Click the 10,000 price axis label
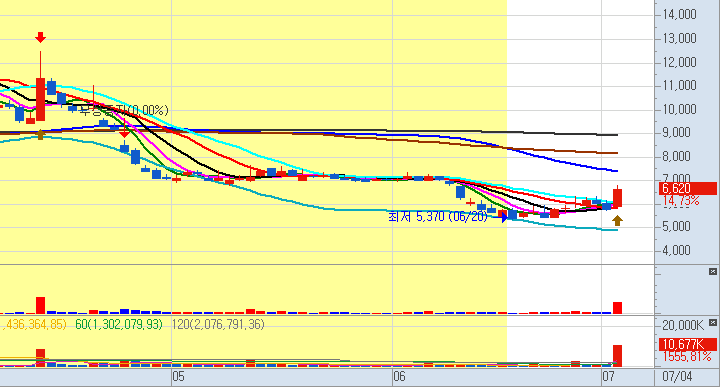Screen dimensions: 720x387 679,109
